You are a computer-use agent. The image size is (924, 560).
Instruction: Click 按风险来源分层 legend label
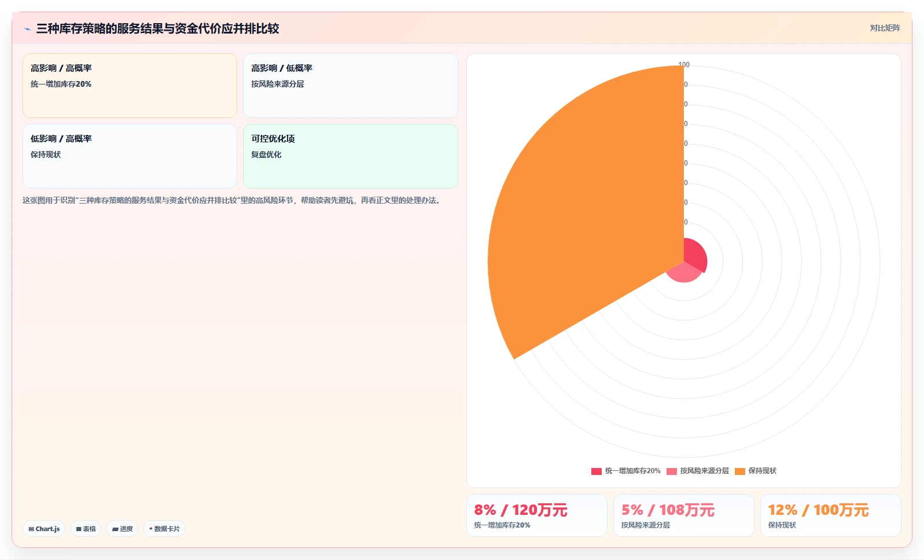[704, 471]
